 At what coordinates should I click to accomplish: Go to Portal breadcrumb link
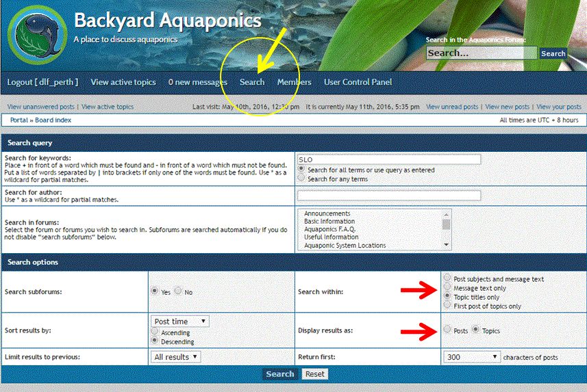click(x=19, y=120)
